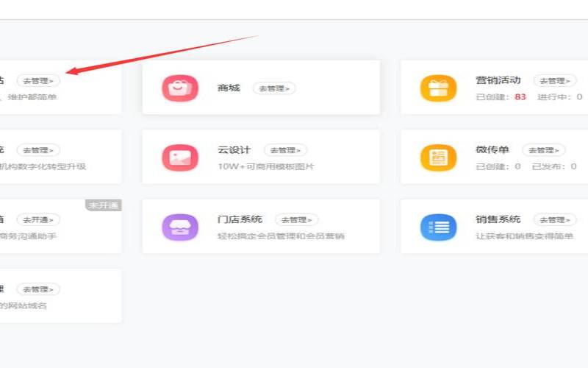Click 去管理 next to 销售系统
Screen dimensions: 588x368
click(x=555, y=219)
